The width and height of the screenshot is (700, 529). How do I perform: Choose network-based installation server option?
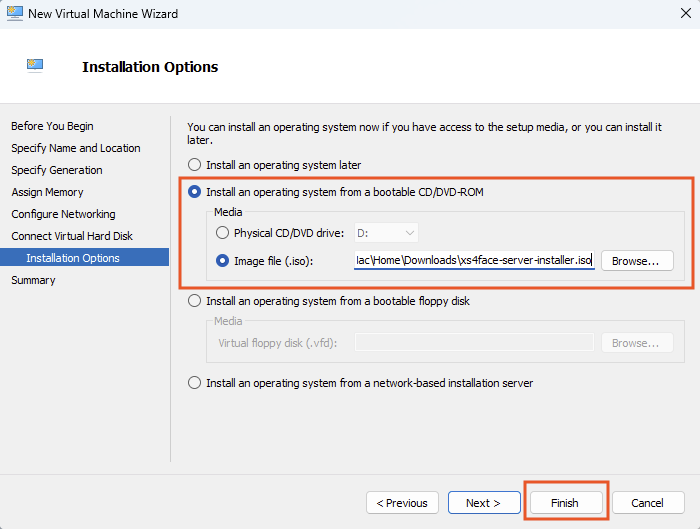[x=194, y=383]
